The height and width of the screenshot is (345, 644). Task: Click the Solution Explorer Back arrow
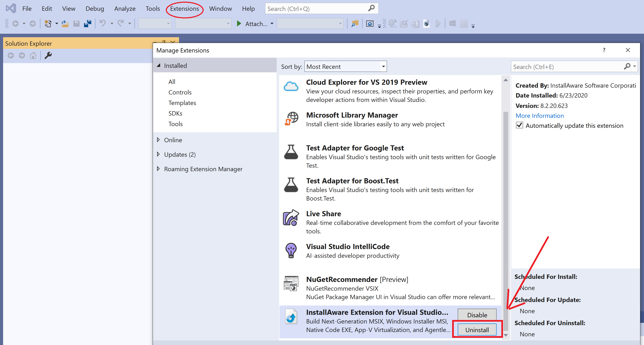(11, 55)
